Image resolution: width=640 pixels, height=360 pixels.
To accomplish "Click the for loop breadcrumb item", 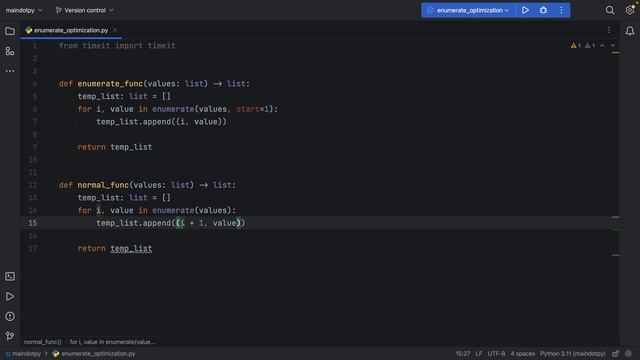I will coord(113,342).
